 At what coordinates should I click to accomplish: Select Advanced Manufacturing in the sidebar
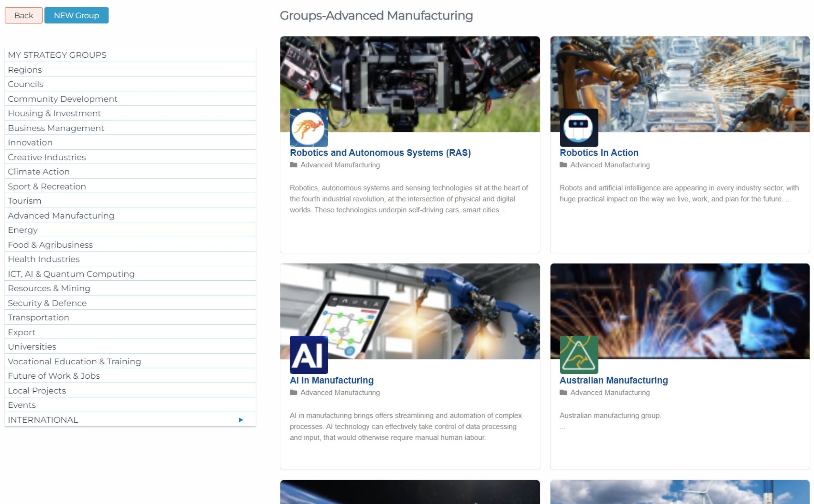click(x=130, y=215)
